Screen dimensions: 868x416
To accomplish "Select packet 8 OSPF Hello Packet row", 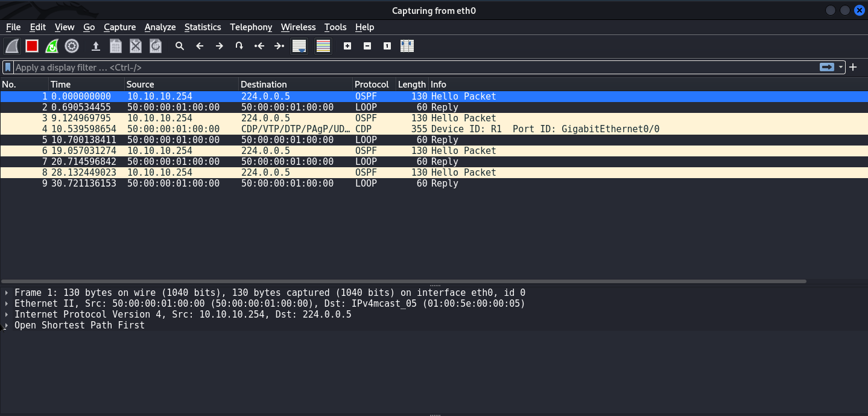I will [x=434, y=173].
